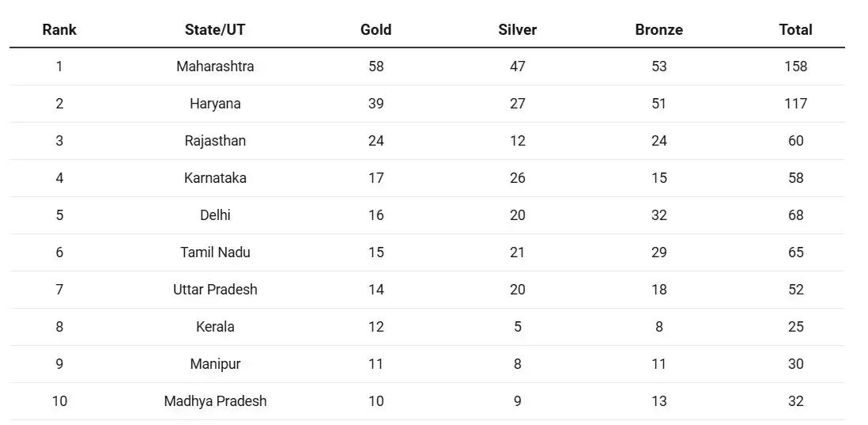
Task: Click Maharashtra's gold count 58
Action: [x=376, y=66]
